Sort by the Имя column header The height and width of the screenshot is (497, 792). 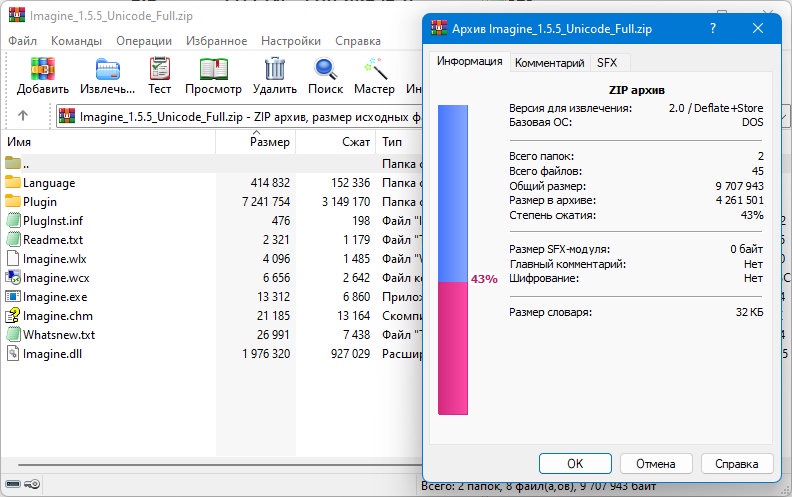pos(109,142)
